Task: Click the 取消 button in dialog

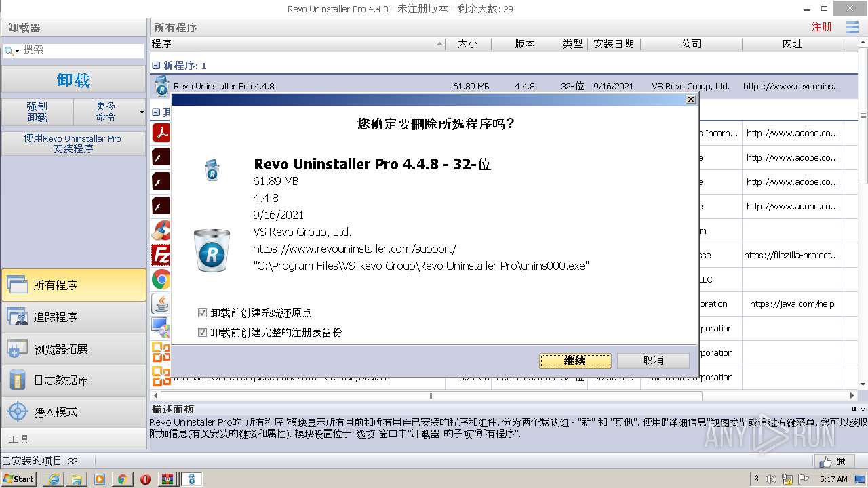Action: [x=653, y=361]
